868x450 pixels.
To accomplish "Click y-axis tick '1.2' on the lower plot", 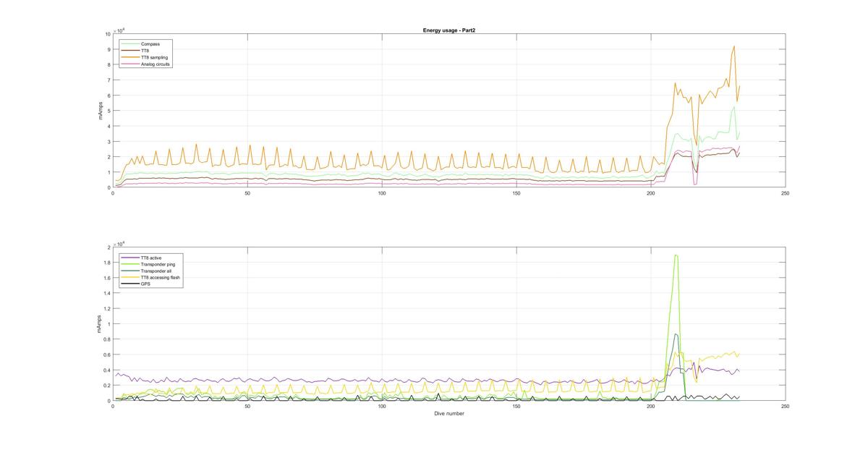I will tap(107, 309).
